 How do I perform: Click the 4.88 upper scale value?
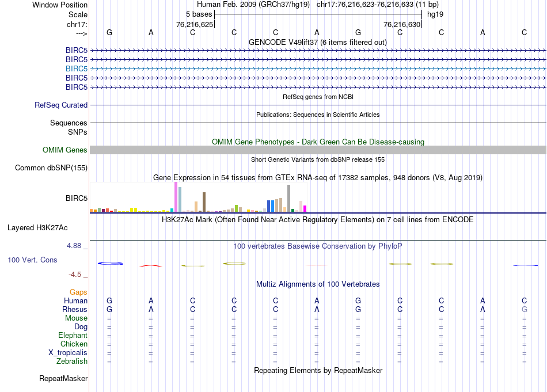[74, 246]
